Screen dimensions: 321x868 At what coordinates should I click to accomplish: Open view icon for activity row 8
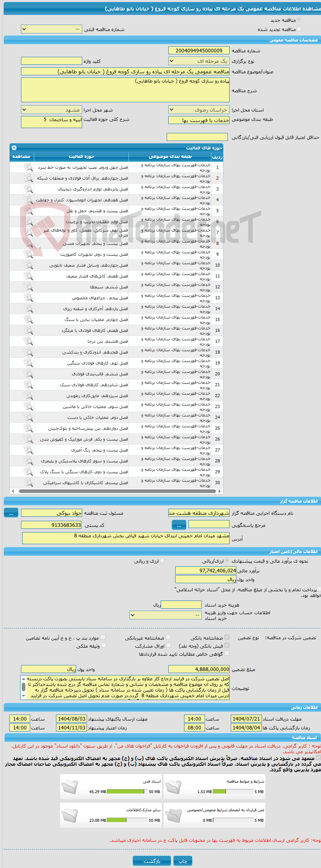point(28,243)
